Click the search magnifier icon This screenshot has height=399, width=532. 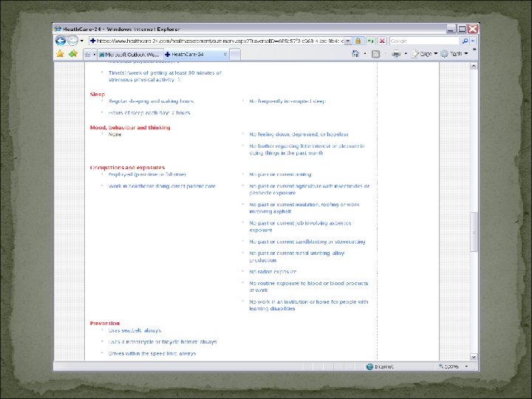tap(465, 41)
